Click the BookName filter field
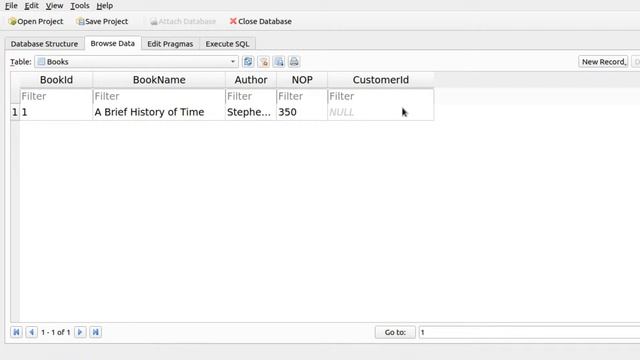Image resolution: width=640 pixels, height=360 pixels. coord(159,96)
